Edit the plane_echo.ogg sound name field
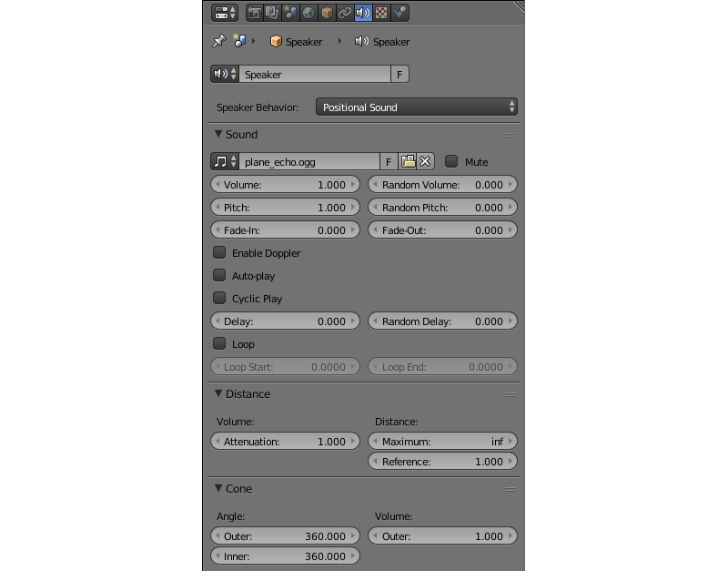 click(309, 161)
